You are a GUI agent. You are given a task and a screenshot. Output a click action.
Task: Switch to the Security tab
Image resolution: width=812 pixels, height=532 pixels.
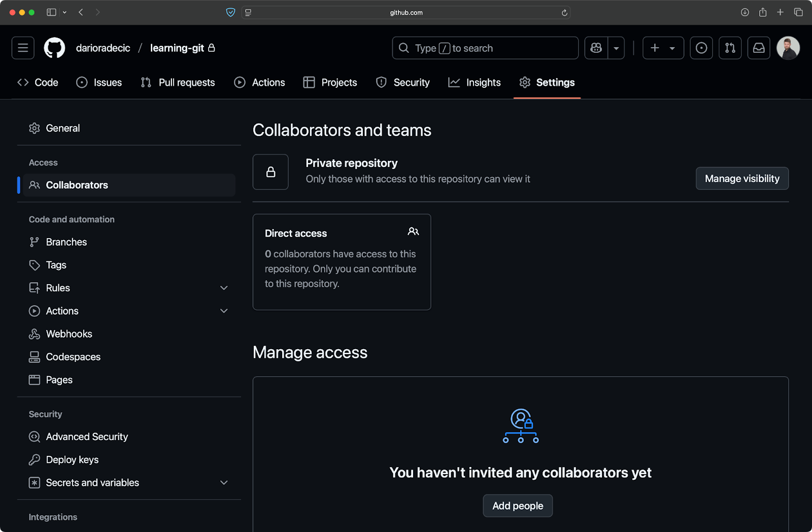coord(403,82)
